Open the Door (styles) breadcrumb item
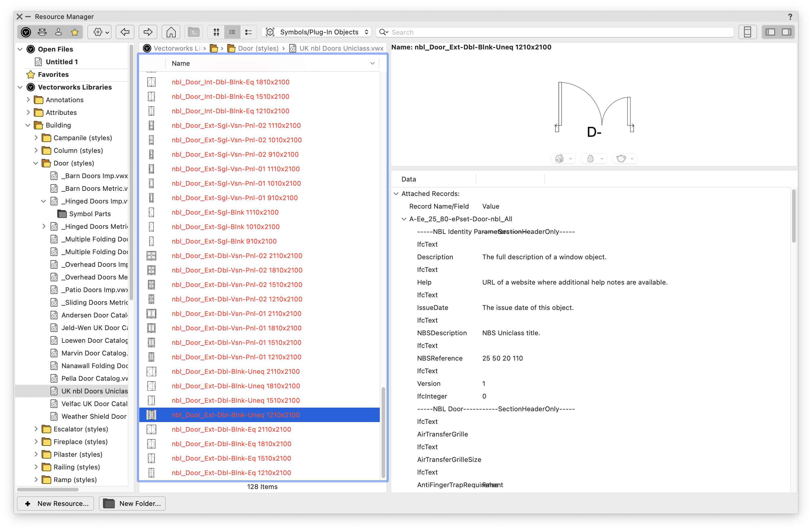This screenshot has width=812, height=530. [x=258, y=48]
